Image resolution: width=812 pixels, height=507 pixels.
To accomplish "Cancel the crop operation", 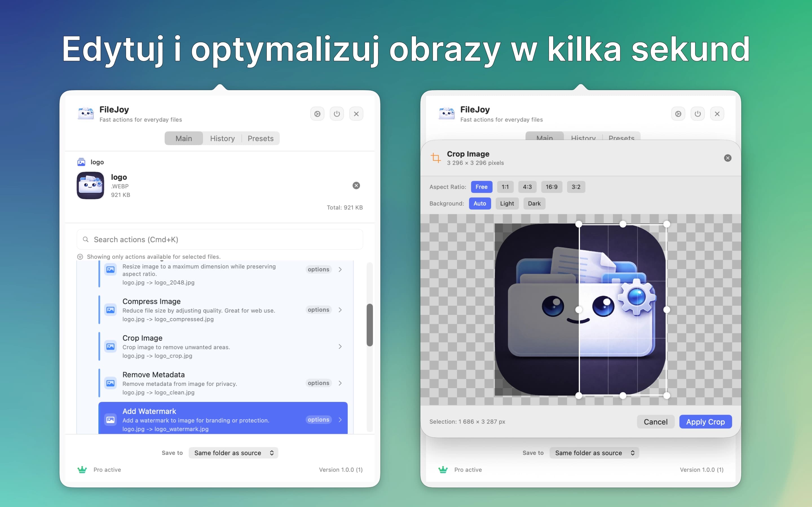I will [x=655, y=421].
